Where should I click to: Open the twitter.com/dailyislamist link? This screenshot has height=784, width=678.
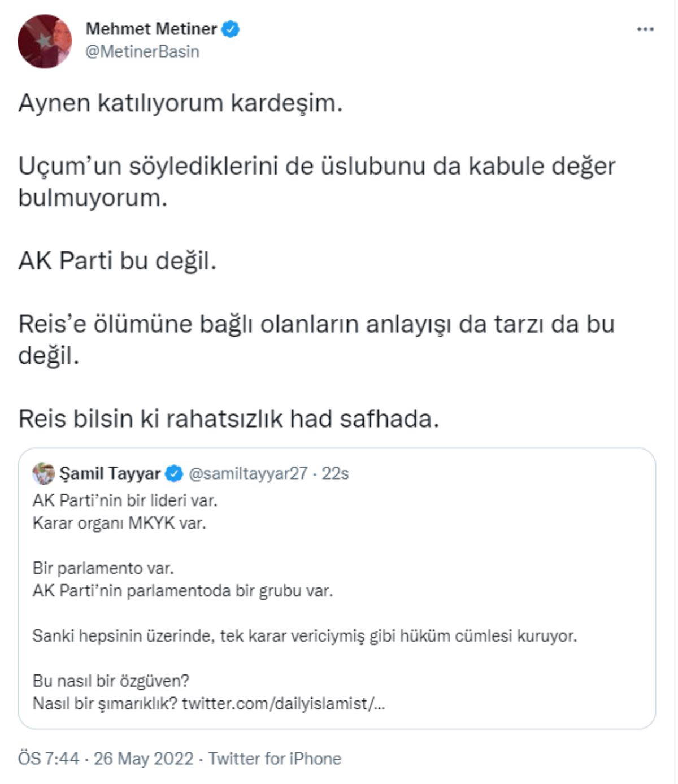pos(284,704)
